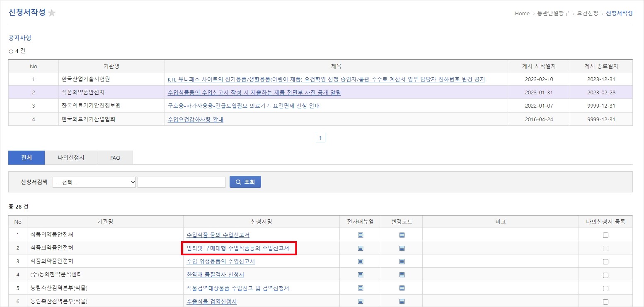Click the 제목 column header
Screen dimensions: 644x307
[x=336, y=66]
